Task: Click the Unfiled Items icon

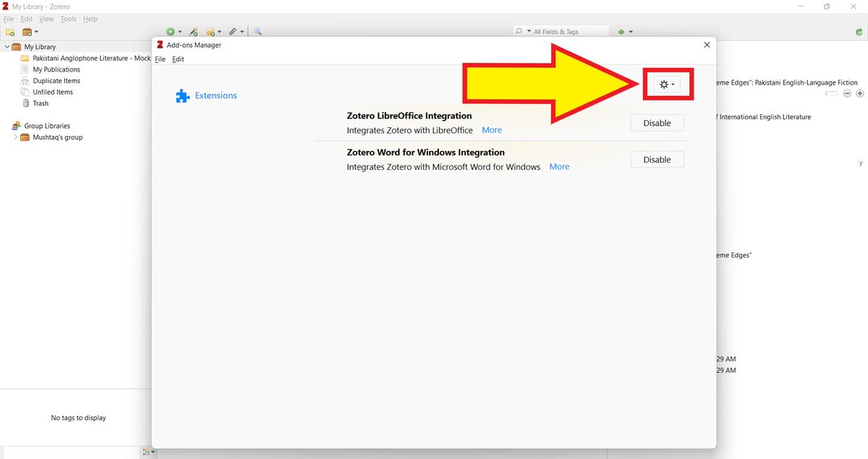Action: [25, 92]
